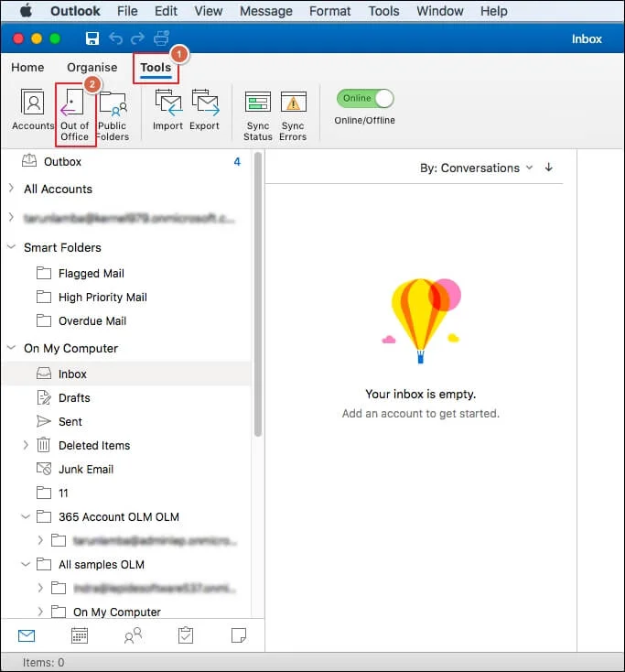625x672 pixels.
Task: Collapse Smart Folders section
Action: [12, 247]
